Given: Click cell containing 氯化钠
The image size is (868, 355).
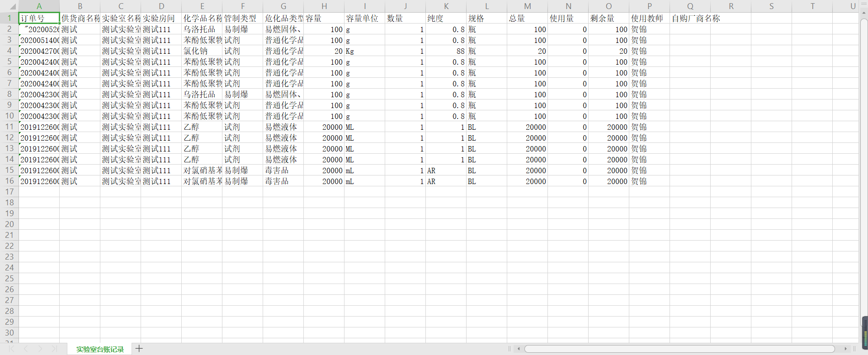Looking at the screenshot, I should [202, 51].
